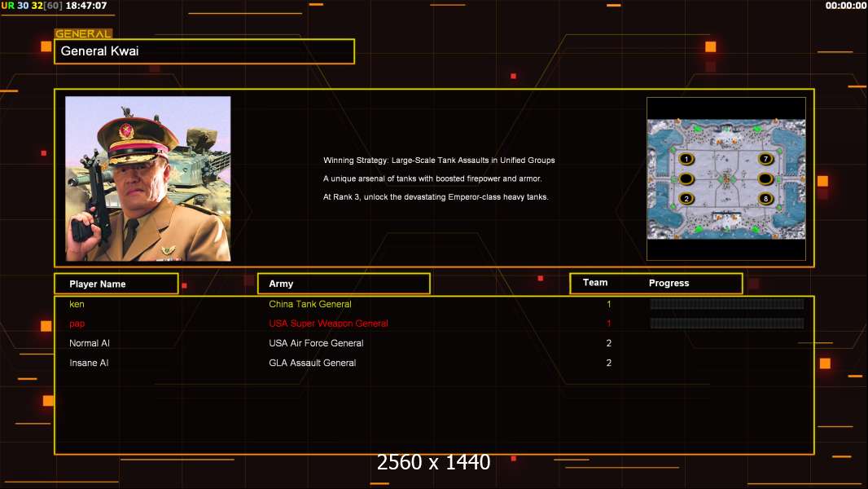868x489 pixels.
Task: Click the General Kwai portrait image
Action: (x=148, y=178)
